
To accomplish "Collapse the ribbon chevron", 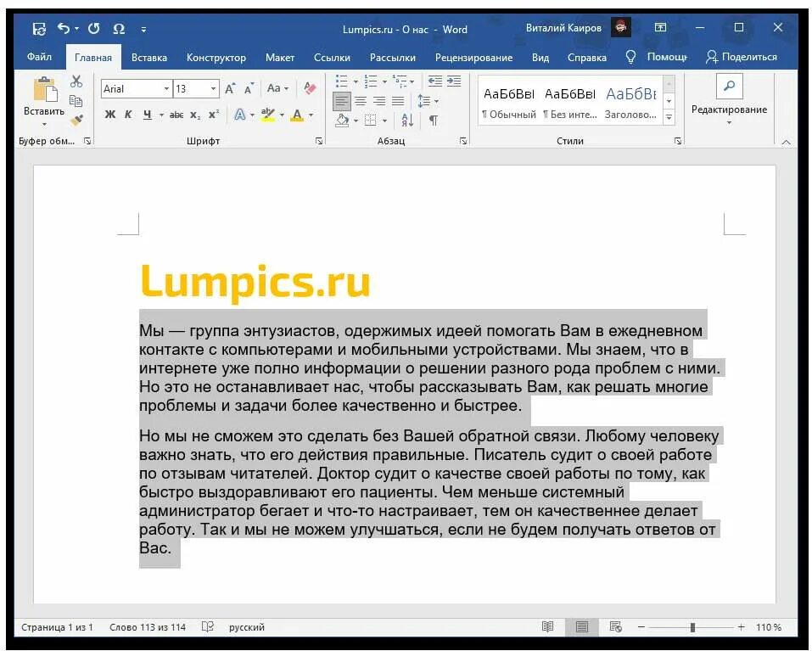I will click(786, 142).
